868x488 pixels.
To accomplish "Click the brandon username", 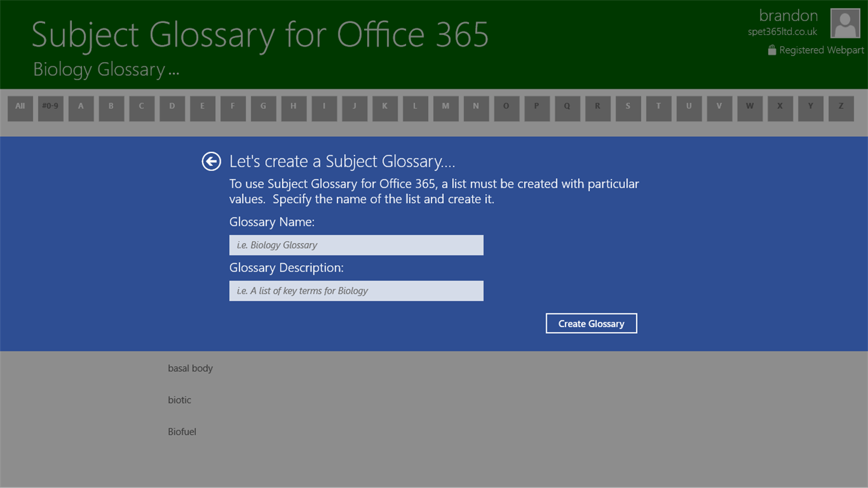I will 788,16.
